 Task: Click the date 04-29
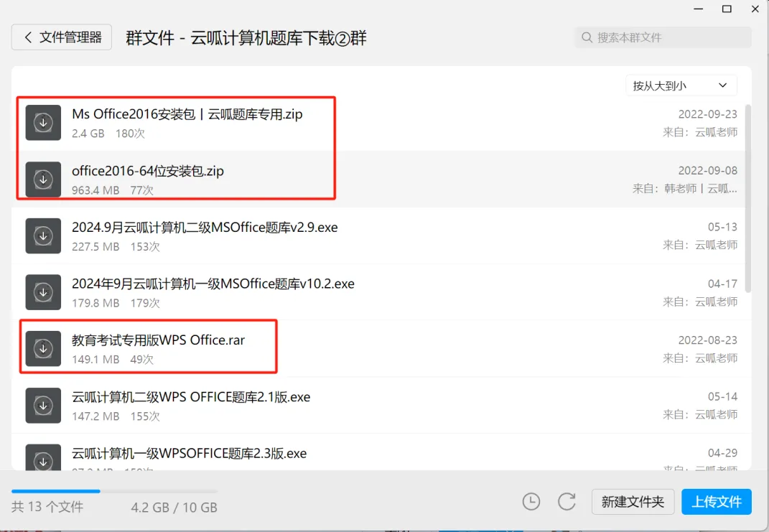point(722,453)
